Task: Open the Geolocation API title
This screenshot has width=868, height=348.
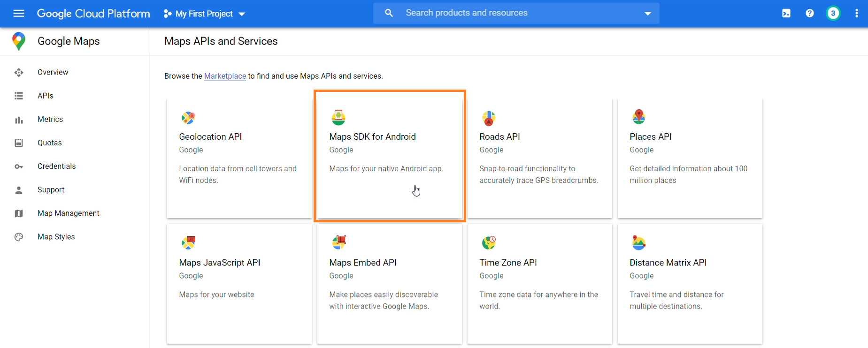Action: 210,136
